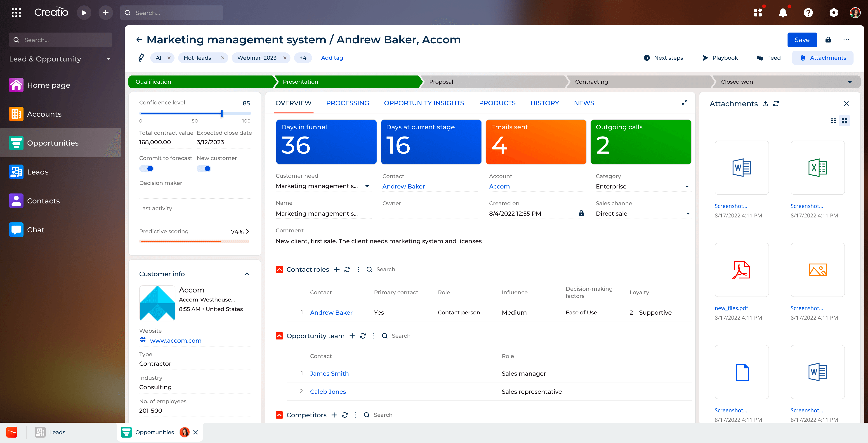
Task: Toggle Commit to forecast switch
Action: point(146,168)
